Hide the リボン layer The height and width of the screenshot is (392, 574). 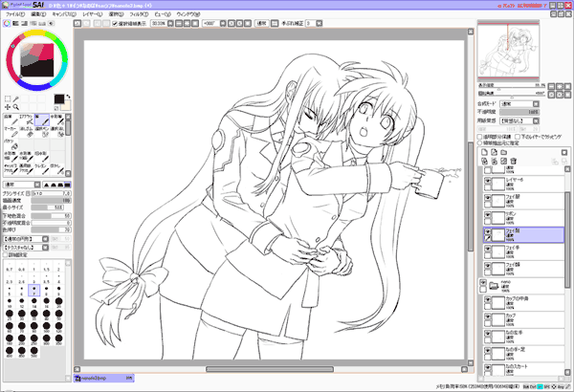[x=487, y=215]
